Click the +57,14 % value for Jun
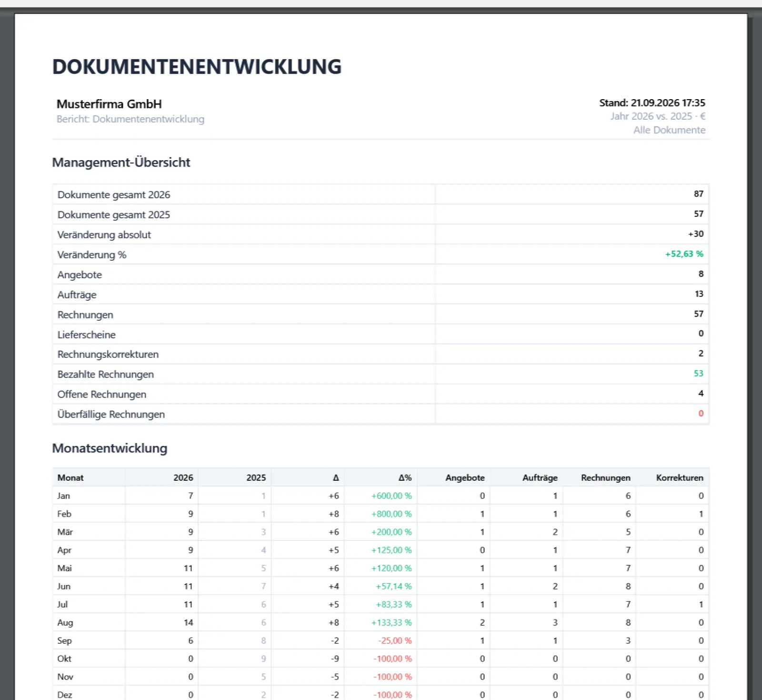762x700 pixels. click(394, 586)
